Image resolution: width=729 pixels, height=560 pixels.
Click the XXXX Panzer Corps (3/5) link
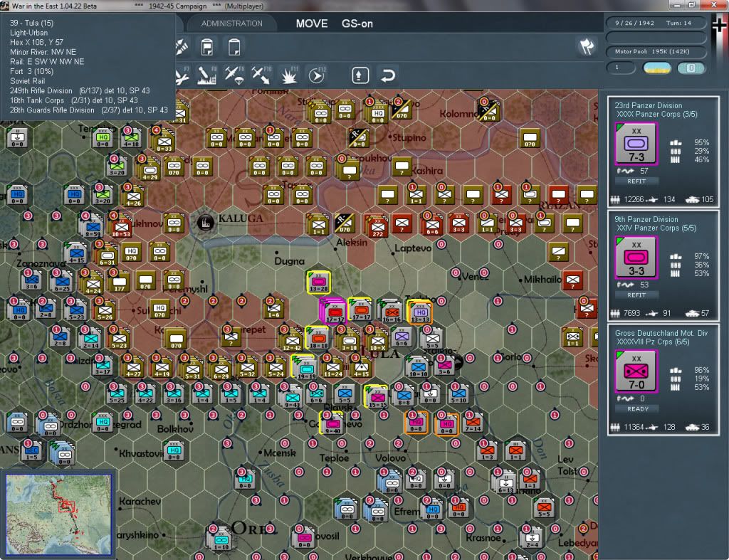[x=656, y=115]
